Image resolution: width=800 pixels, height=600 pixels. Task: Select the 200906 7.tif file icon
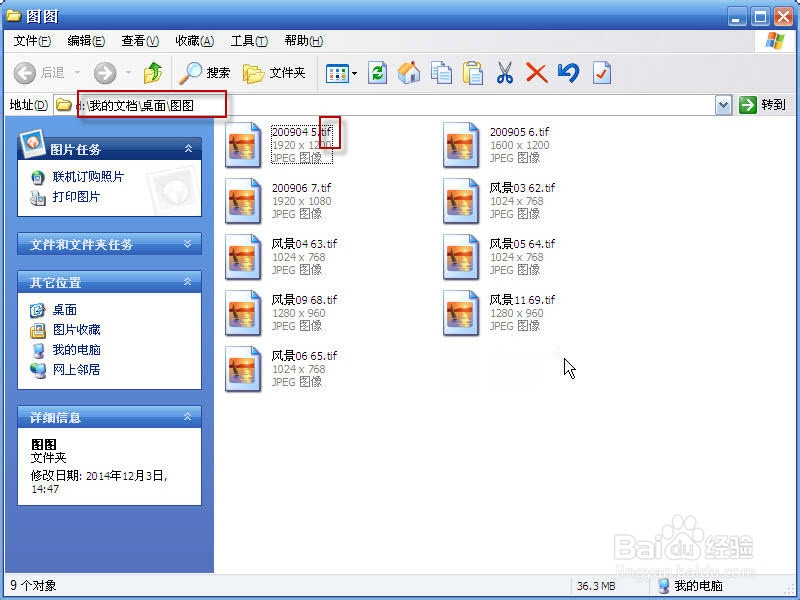(243, 201)
